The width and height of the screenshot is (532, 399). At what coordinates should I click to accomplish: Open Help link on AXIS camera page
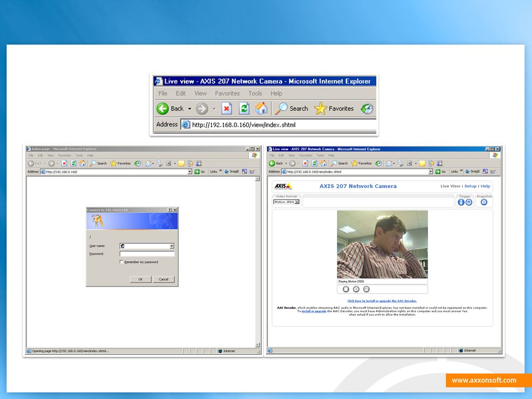(485, 186)
